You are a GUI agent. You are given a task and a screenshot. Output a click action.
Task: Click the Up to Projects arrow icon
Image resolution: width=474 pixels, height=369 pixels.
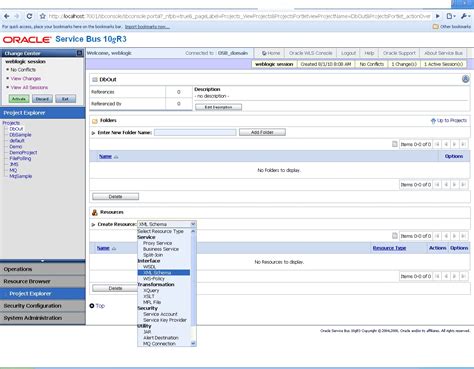pos(433,121)
